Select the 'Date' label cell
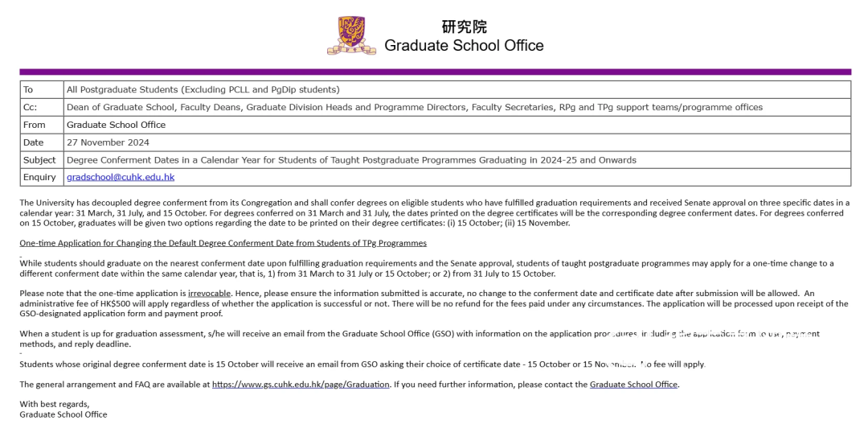868x424 pixels. tap(34, 142)
